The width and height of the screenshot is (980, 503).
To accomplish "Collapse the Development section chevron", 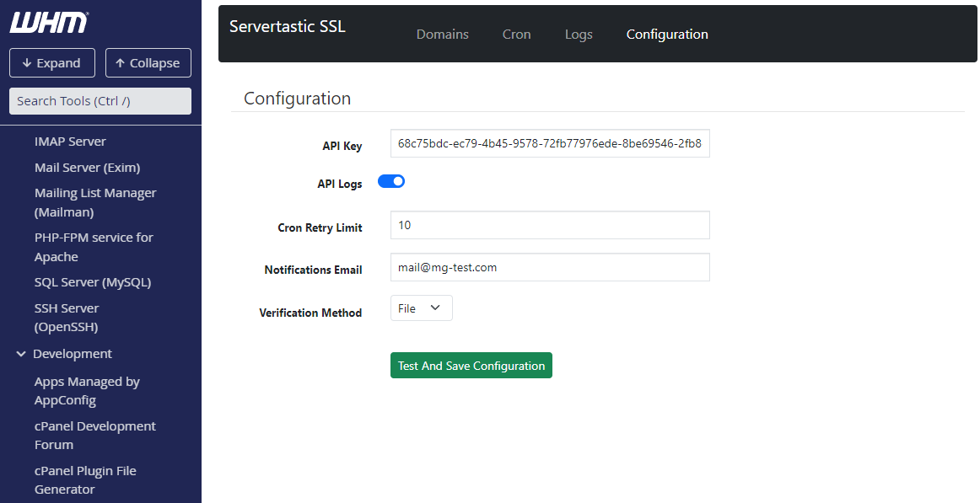I will point(21,354).
